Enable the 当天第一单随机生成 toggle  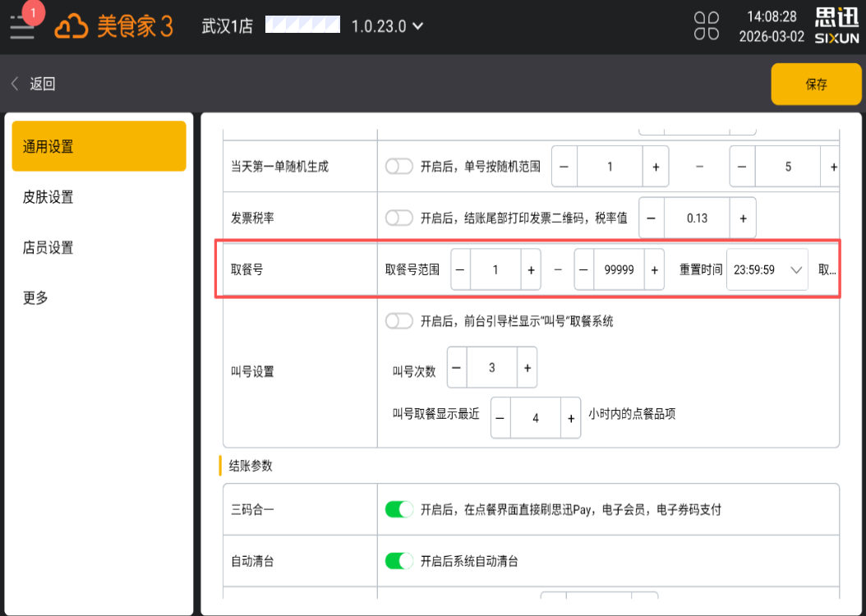(399, 167)
